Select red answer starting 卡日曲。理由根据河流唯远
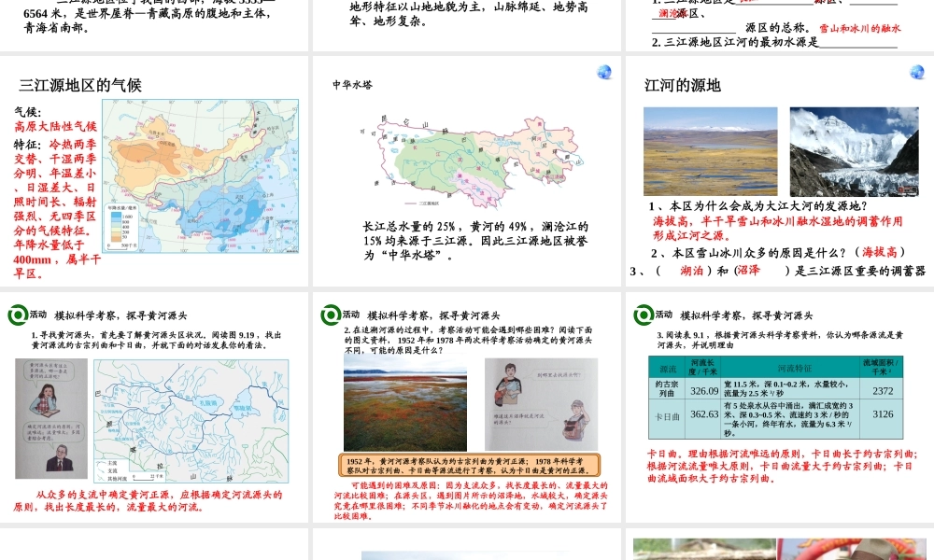Image resolution: width=934 pixels, height=560 pixels. coord(782,466)
